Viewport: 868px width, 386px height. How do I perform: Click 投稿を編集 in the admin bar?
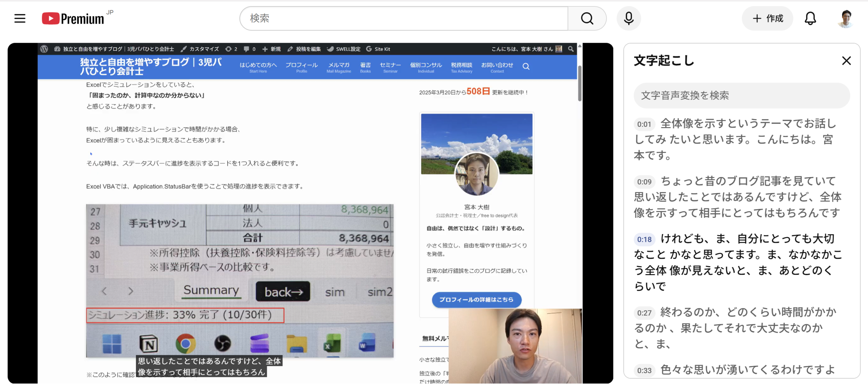click(x=304, y=49)
